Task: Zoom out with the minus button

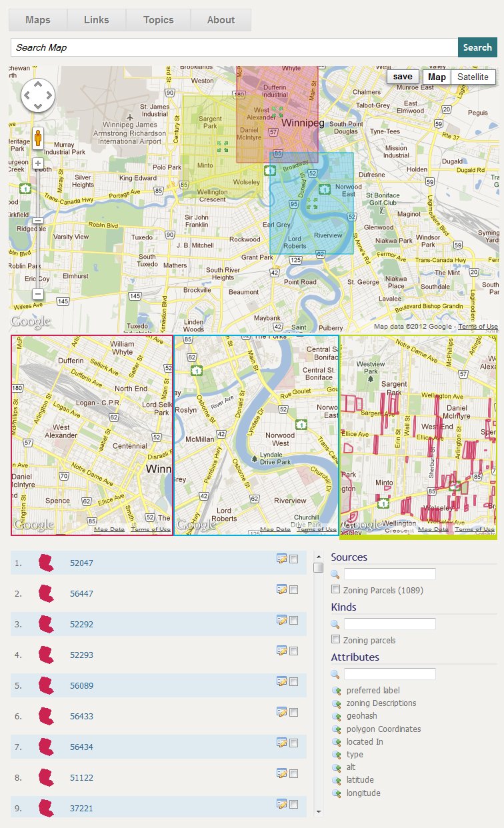Action: tap(38, 293)
